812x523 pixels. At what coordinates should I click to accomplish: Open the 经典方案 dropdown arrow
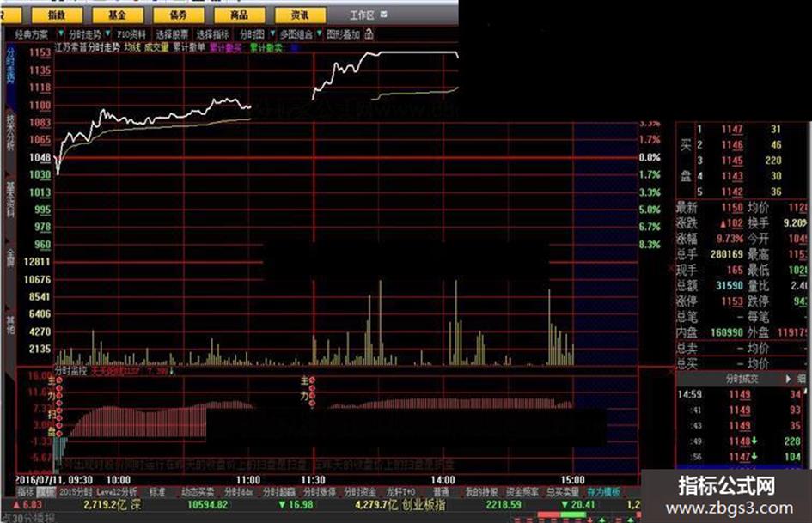click(61, 33)
